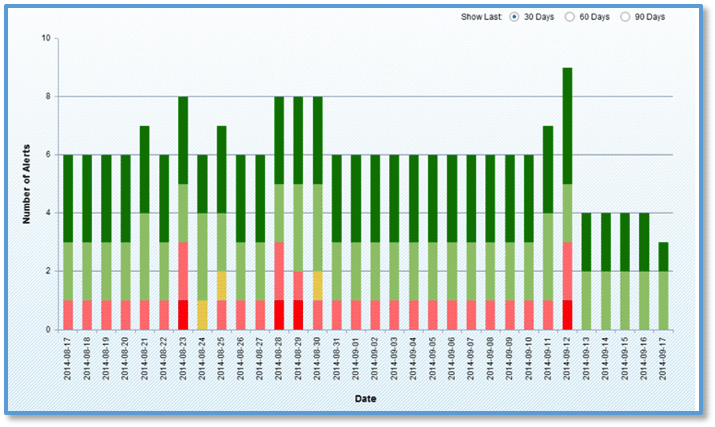Click dark green segment of 2014-08-21 bar

(x=145, y=170)
